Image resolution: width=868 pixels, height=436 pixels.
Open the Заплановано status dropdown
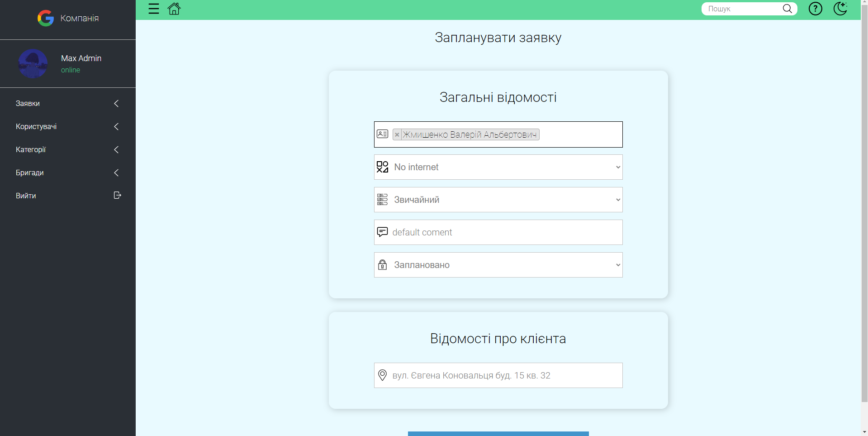(x=498, y=265)
